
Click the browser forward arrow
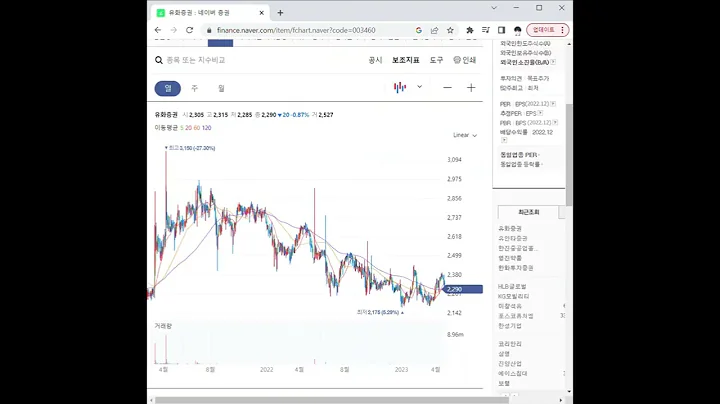coord(174,30)
